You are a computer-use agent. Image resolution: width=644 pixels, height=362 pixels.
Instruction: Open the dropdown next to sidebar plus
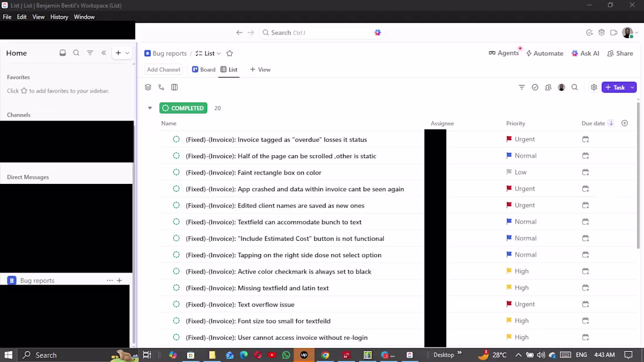click(x=127, y=53)
